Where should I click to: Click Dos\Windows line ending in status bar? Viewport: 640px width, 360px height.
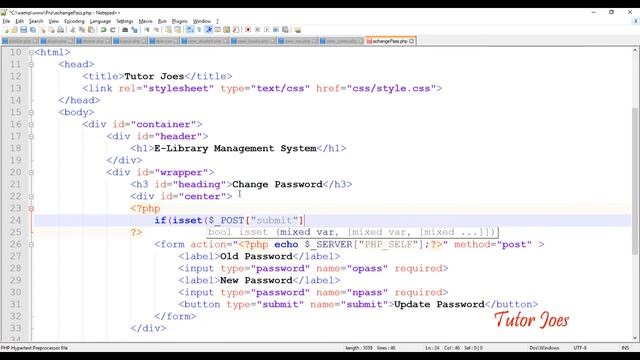[x=544, y=348]
